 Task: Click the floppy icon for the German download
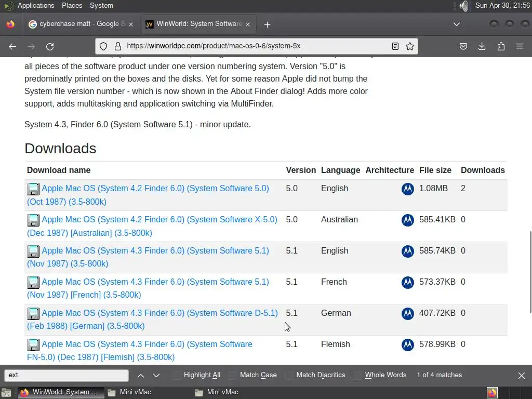point(33,314)
